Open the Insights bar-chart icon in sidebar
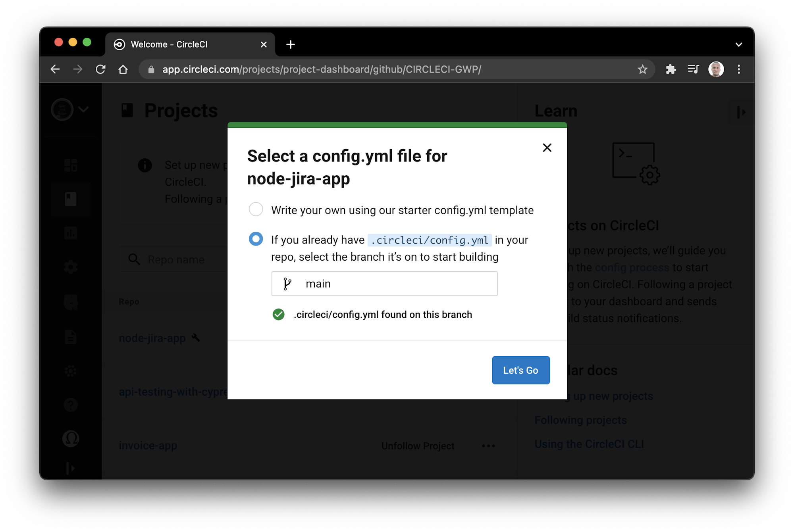The height and width of the screenshot is (532, 794). pos(71,233)
